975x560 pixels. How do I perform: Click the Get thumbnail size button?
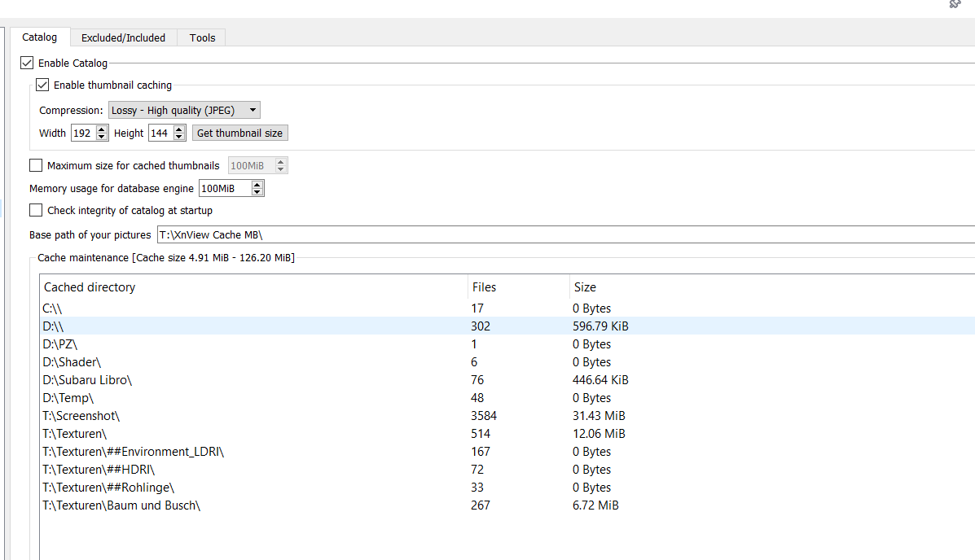click(239, 133)
